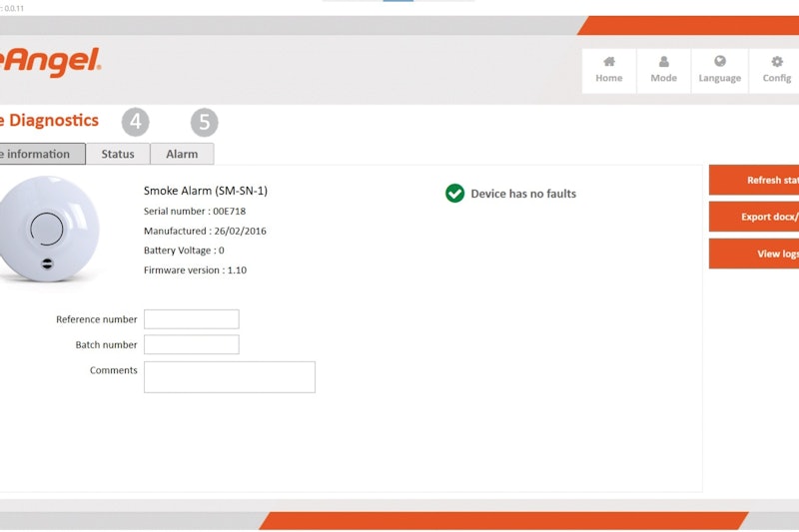The width and height of the screenshot is (799, 532).
Task: Select the Device information tab
Action: tap(40, 154)
